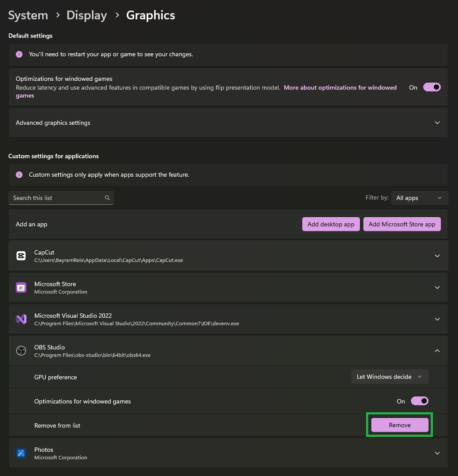Toggle default Optimizations for windowed games
This screenshot has height=476, width=458.
point(432,87)
